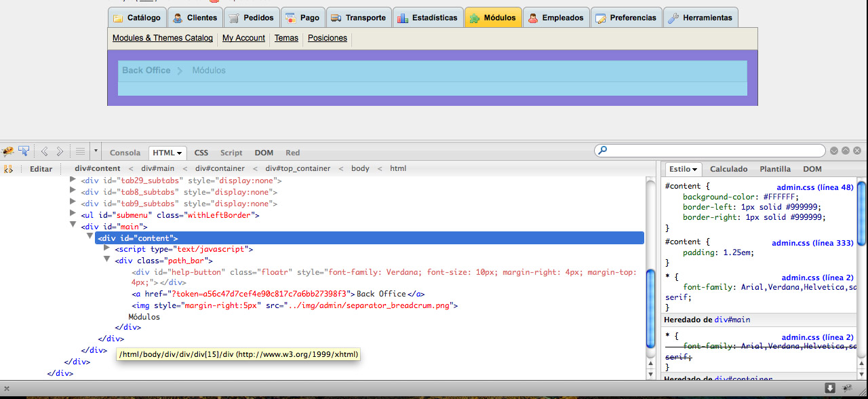Viewport: 868px width, 399px height.
Task: Click the break on mutate icon
Action: [8, 169]
